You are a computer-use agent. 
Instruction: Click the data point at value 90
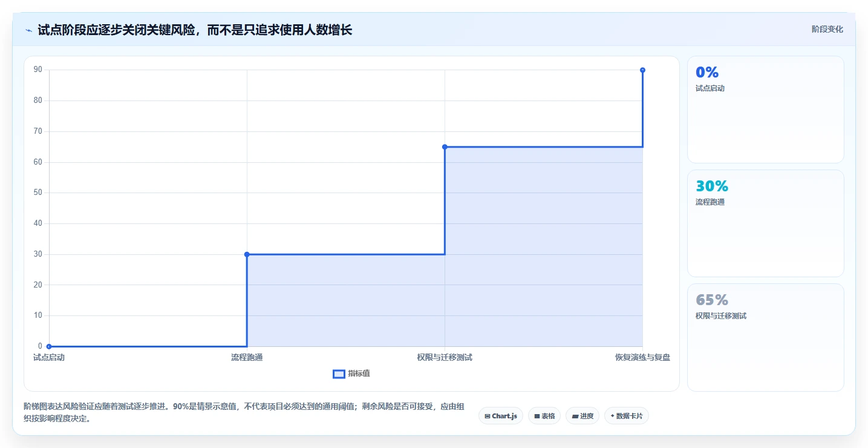click(x=642, y=70)
